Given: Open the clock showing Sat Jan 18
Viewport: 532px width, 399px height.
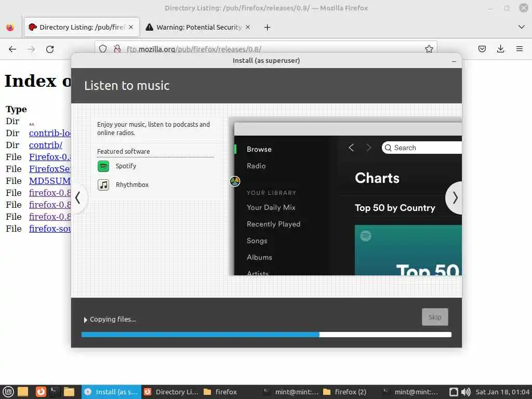Looking at the screenshot, I should (x=502, y=392).
